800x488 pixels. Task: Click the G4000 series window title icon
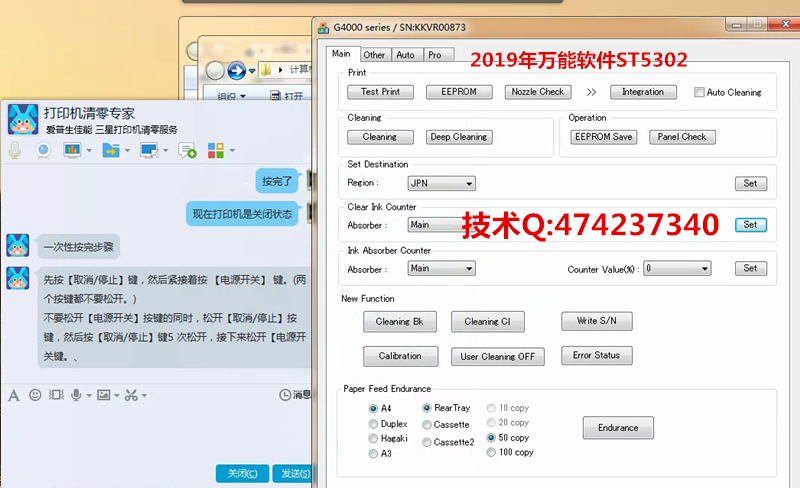(x=323, y=28)
